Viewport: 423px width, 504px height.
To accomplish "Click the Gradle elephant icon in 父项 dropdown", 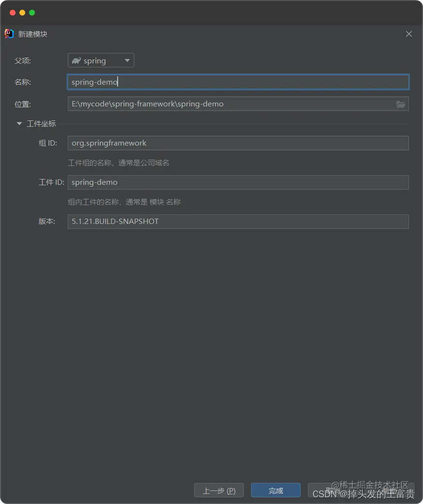I will click(x=76, y=60).
